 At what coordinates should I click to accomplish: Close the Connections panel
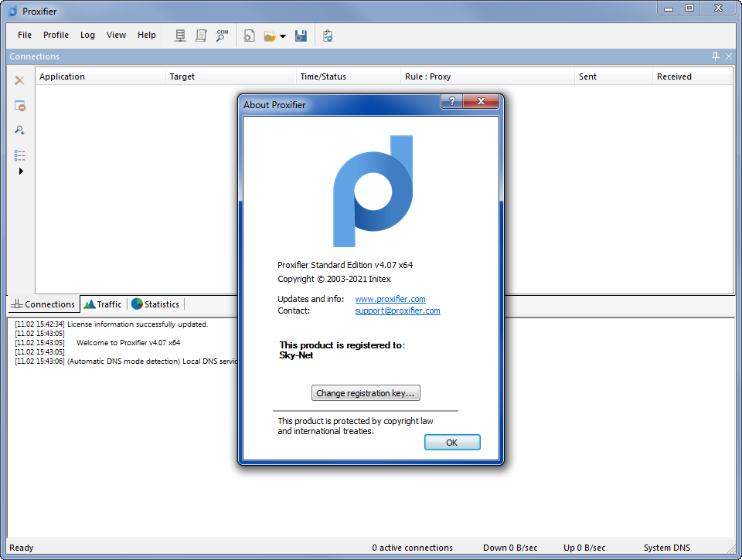pyautogui.click(x=729, y=56)
